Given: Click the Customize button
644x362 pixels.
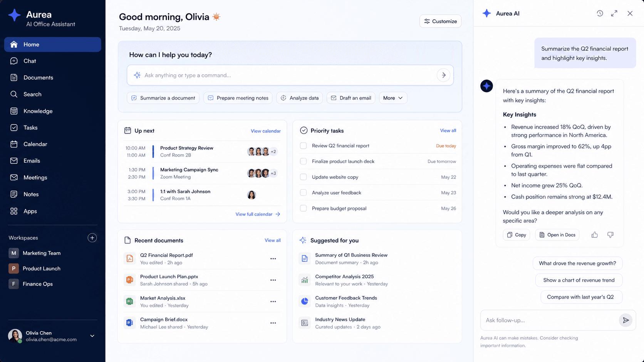Looking at the screenshot, I should [440, 21].
